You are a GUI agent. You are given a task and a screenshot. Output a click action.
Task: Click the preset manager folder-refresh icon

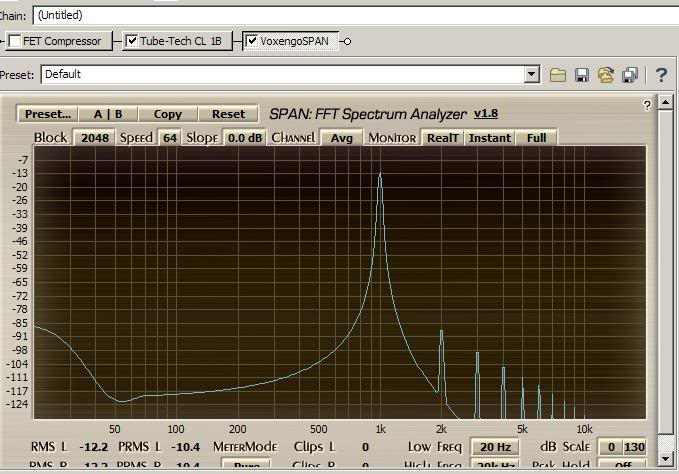click(x=606, y=75)
